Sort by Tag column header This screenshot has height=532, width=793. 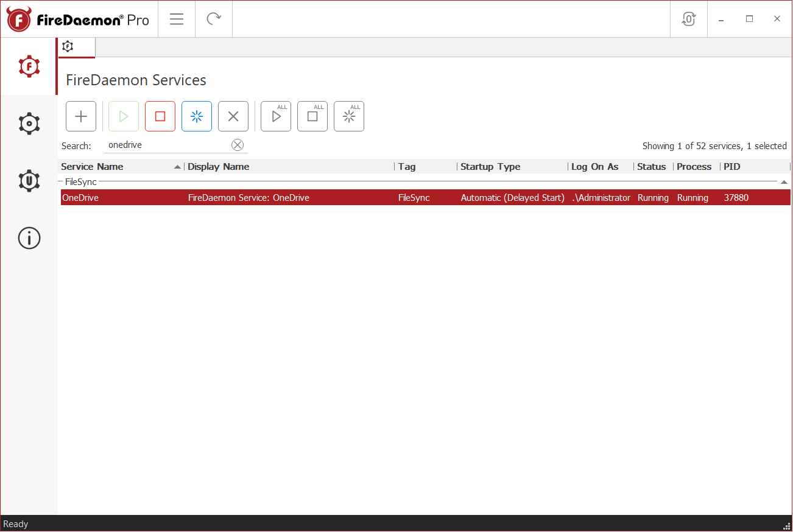(x=426, y=167)
